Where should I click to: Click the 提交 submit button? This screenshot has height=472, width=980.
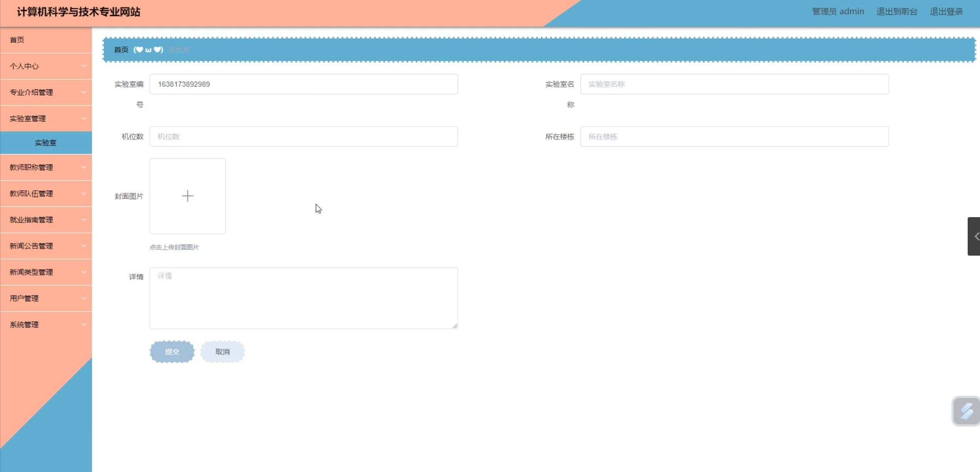(172, 351)
